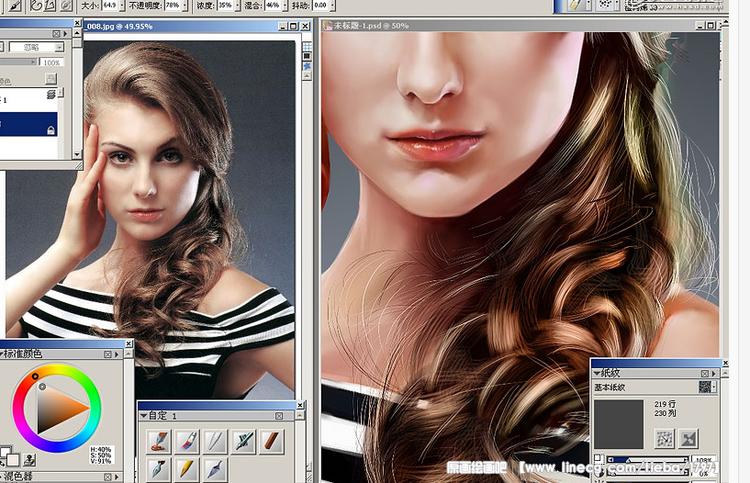The width and height of the screenshot is (750, 483).
Task: Open the 纸纹 panel flyout menu arrow
Action: click(x=714, y=373)
